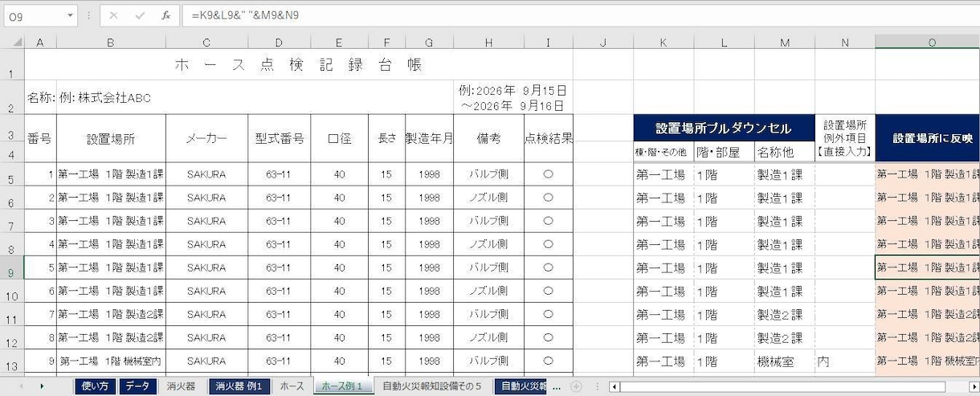980x396 pixels.
Task: Open the 自動火災報知設備その5 sheet tab
Action: point(431,386)
